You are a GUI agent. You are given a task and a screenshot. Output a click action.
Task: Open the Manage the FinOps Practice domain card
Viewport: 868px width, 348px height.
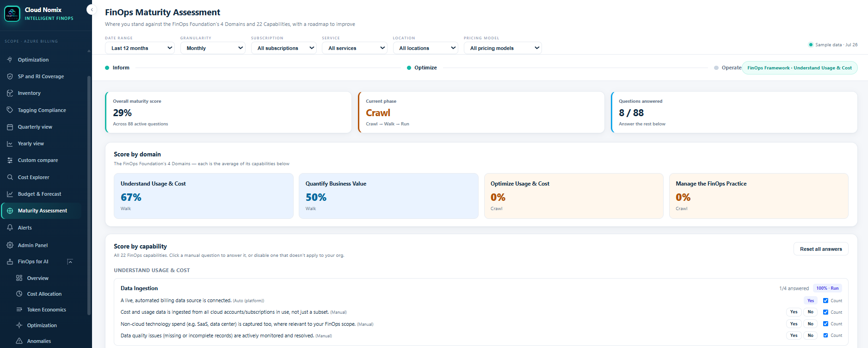point(758,196)
